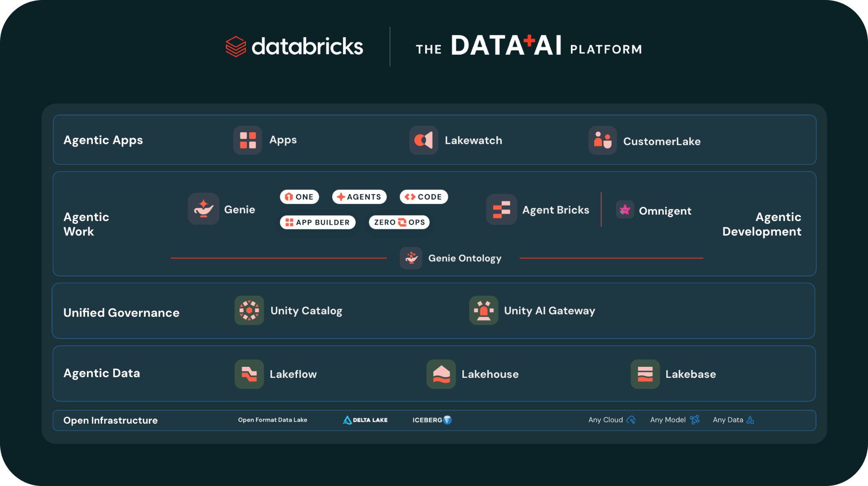Click the DATA+AI title text
The width and height of the screenshot is (868, 486).
click(506, 45)
